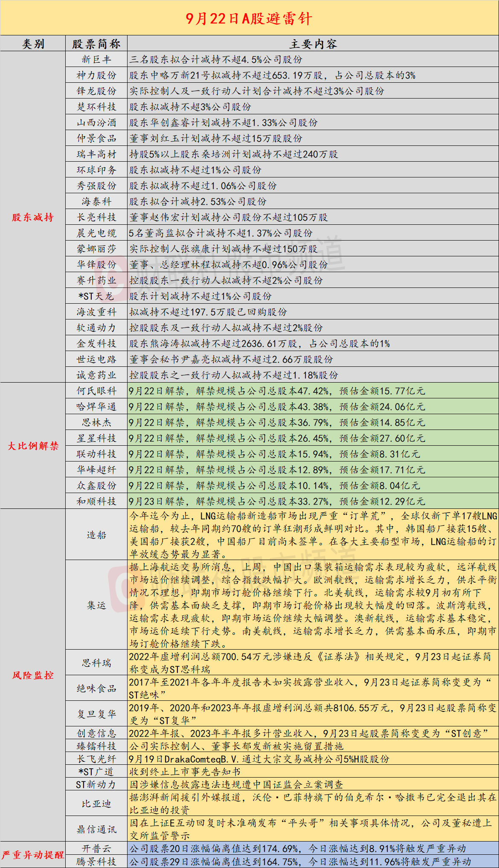Select stock name 蒙娜丽莎

pos(96,249)
